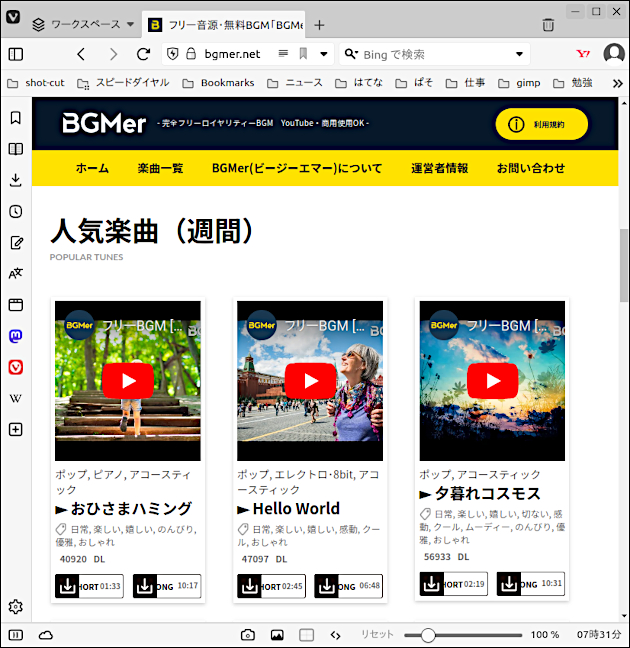The width and height of the screenshot is (630, 648).
Task: Open 楽曲一覧 navigation link
Action: (x=160, y=168)
